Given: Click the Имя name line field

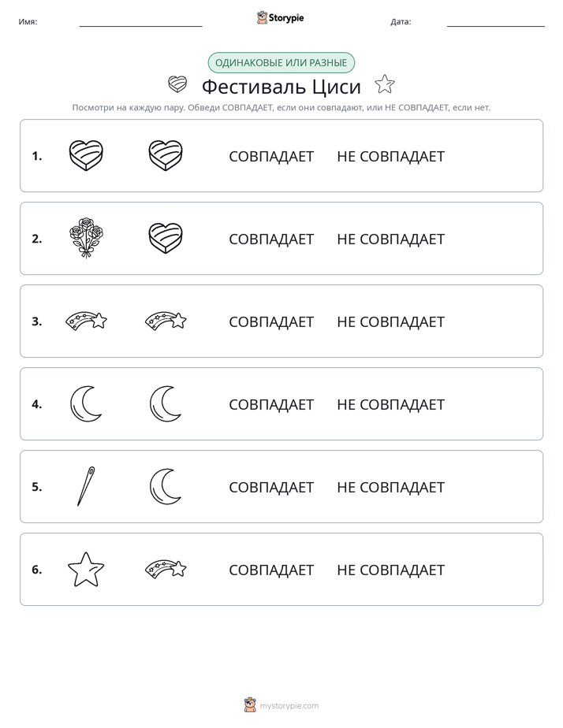Looking at the screenshot, I should click(x=140, y=22).
